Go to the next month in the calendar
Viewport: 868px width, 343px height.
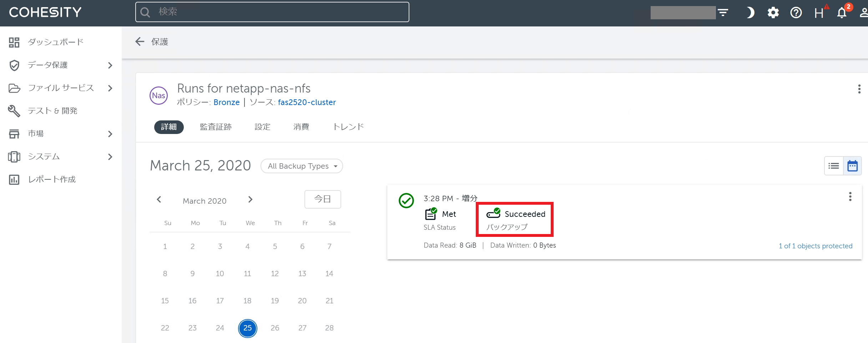coord(250,199)
